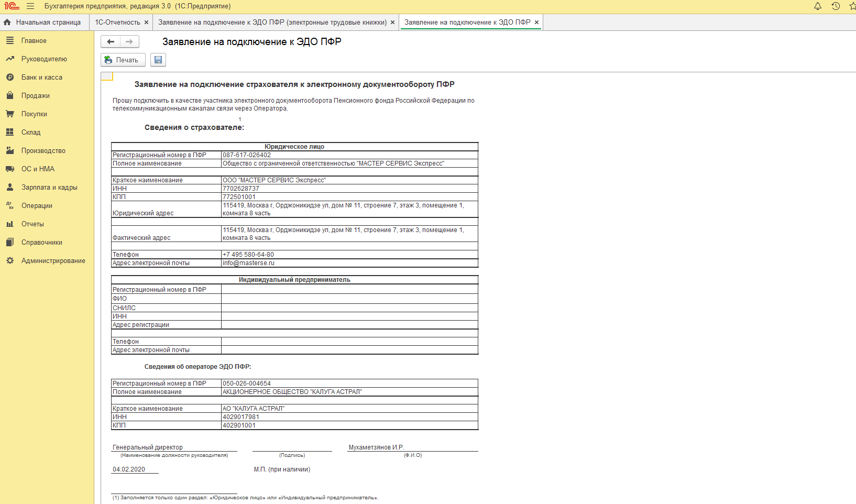Open Отчеты bar chart icon
The height and width of the screenshot is (504, 856).
(10, 224)
